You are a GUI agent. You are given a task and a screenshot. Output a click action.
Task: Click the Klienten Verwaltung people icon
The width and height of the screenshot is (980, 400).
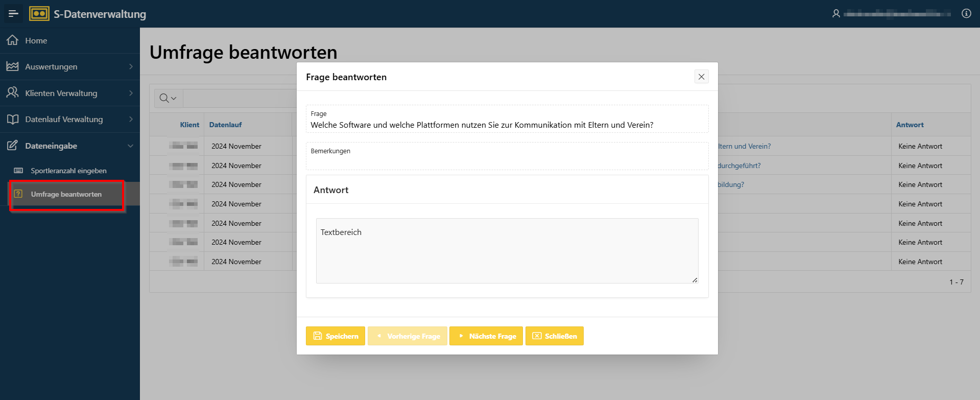click(13, 93)
